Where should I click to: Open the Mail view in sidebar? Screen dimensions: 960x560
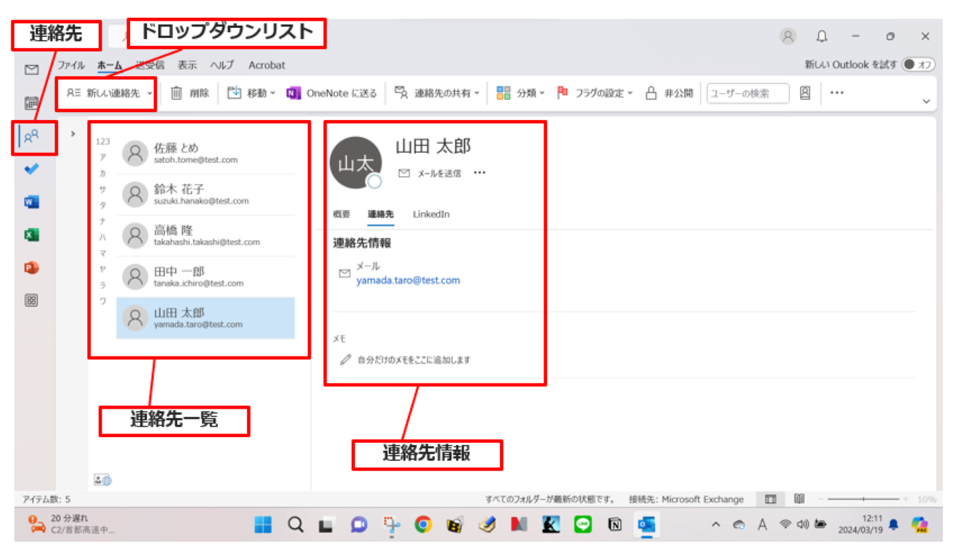[31, 70]
